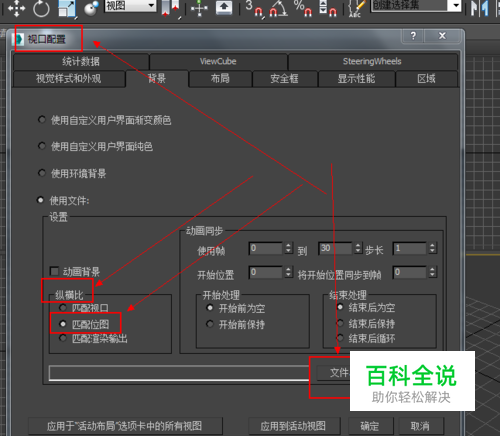Toggle the Spinner Snap icon

coord(327,8)
